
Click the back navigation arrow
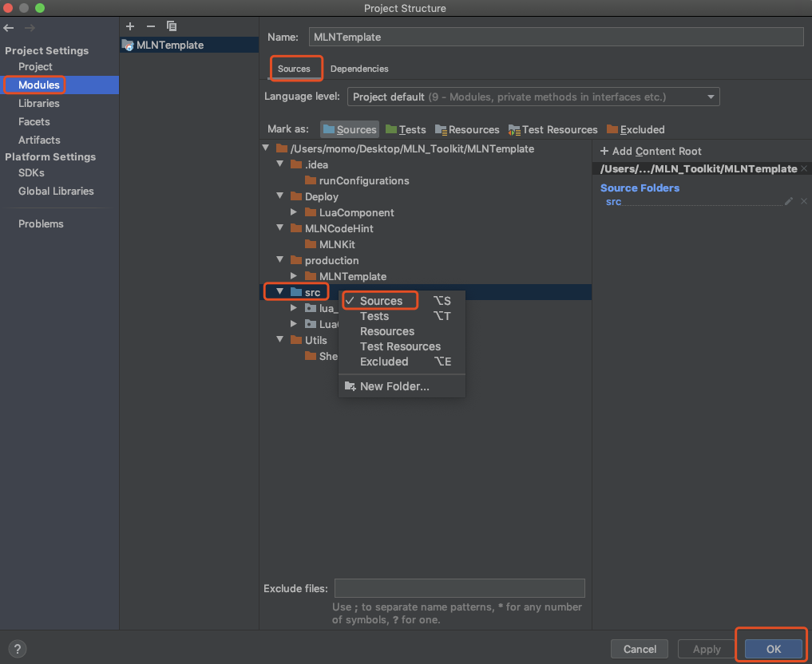coord(9,28)
